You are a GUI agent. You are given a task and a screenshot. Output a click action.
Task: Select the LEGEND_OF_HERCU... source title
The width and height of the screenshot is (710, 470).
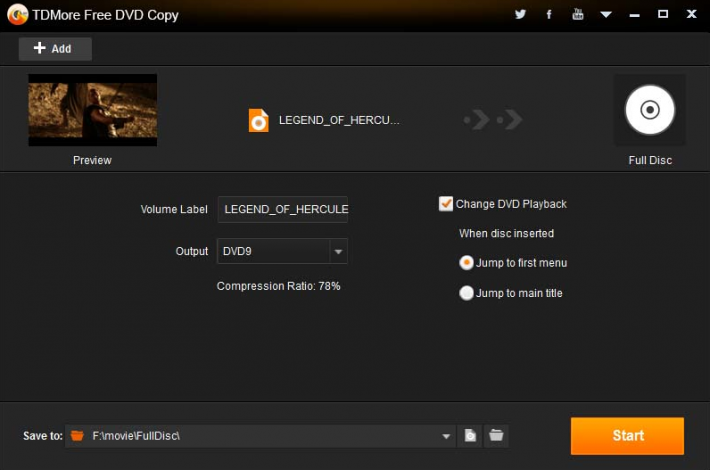(339, 120)
